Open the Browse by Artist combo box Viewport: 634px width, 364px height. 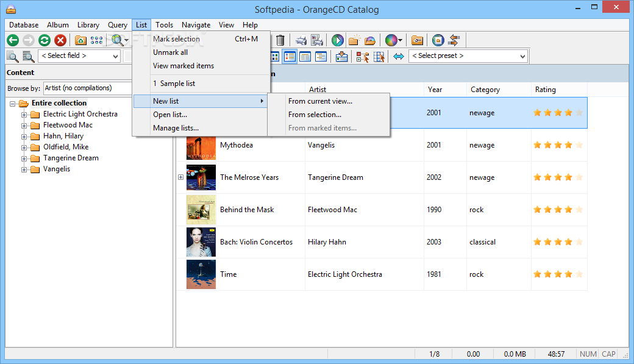coord(88,88)
